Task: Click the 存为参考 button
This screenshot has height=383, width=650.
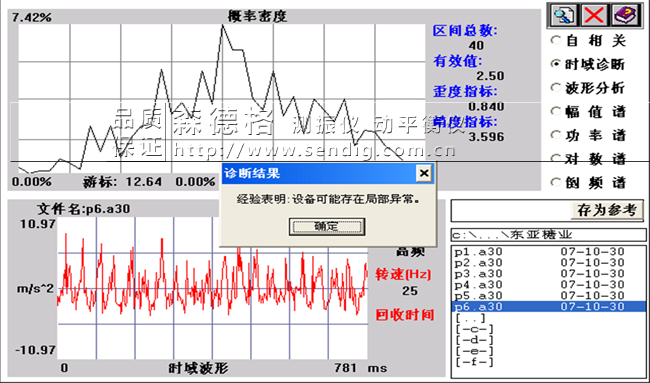Action: tap(607, 210)
